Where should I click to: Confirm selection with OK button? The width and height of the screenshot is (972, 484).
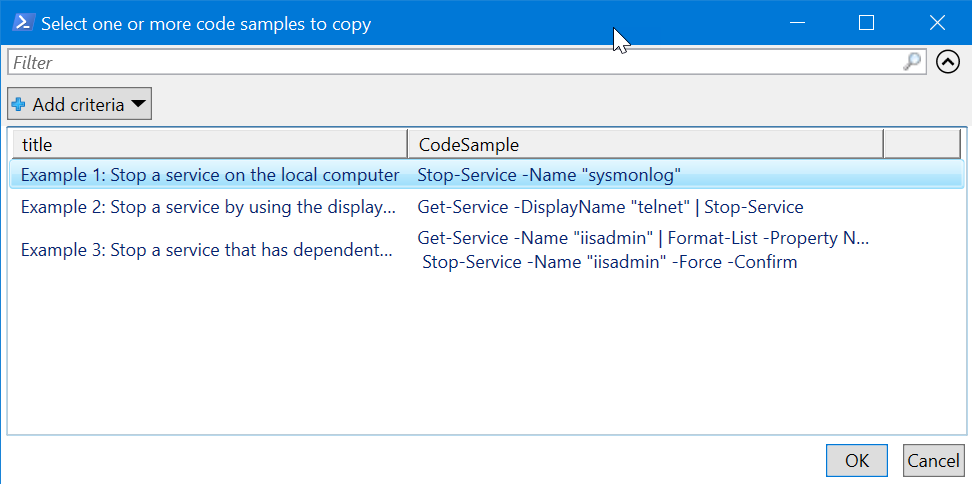[857, 460]
